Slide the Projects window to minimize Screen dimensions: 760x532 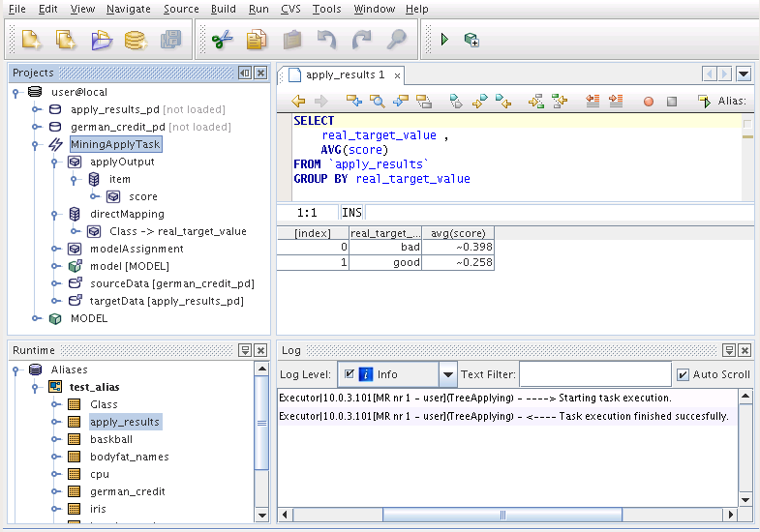[x=245, y=74]
